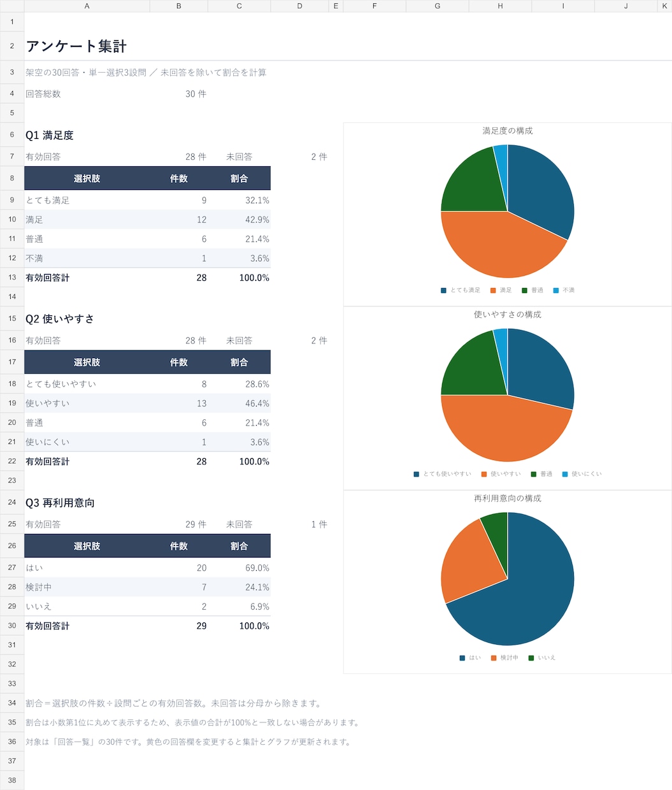The height and width of the screenshot is (790, 672).
Task: Select the 満足度の構成 chart title
Action: click(508, 131)
